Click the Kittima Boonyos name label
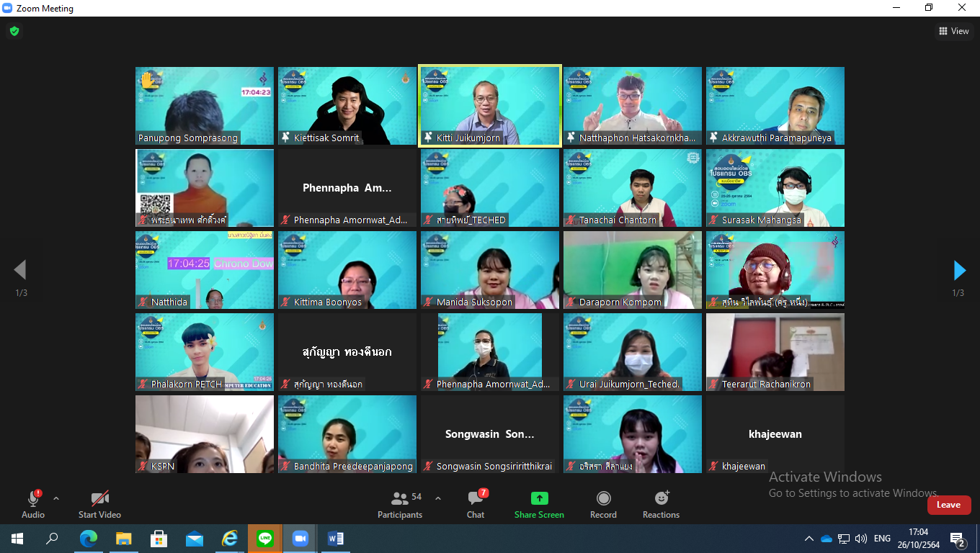Viewport: 980px width, 553px height. (328, 302)
